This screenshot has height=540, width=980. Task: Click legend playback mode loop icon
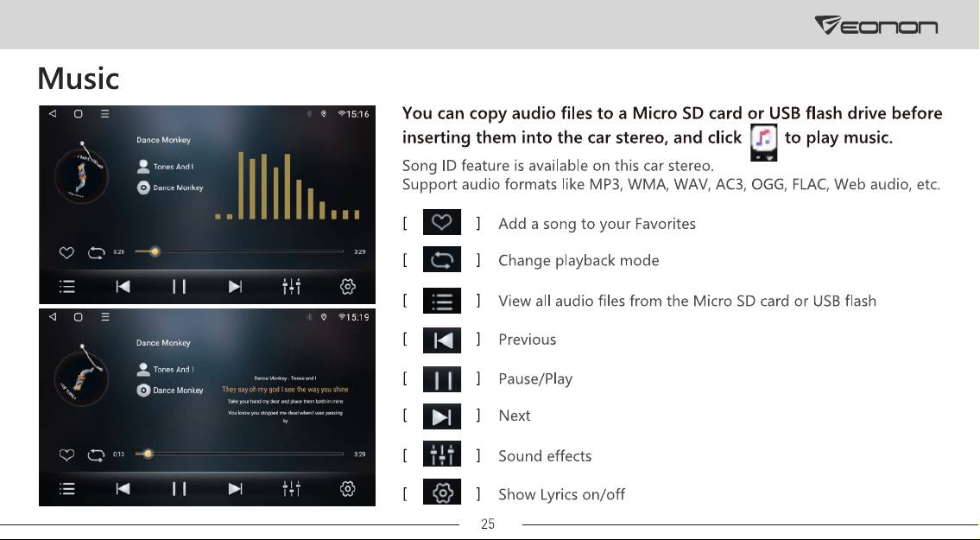[x=442, y=259]
